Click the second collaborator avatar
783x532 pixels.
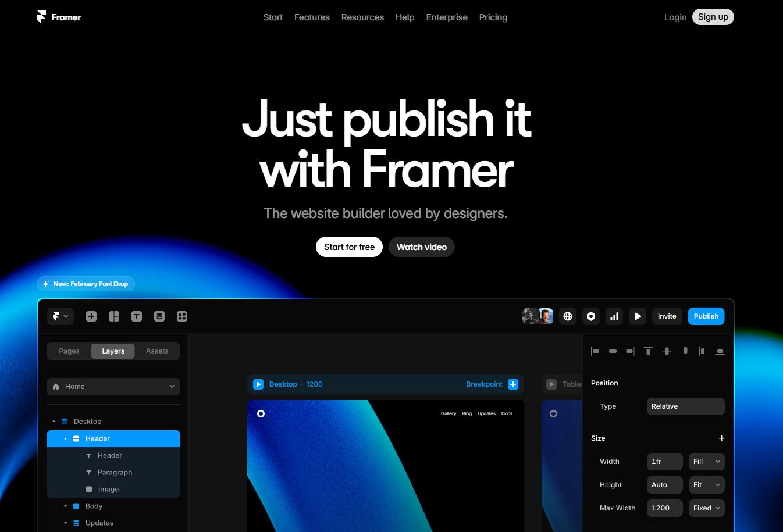546,316
